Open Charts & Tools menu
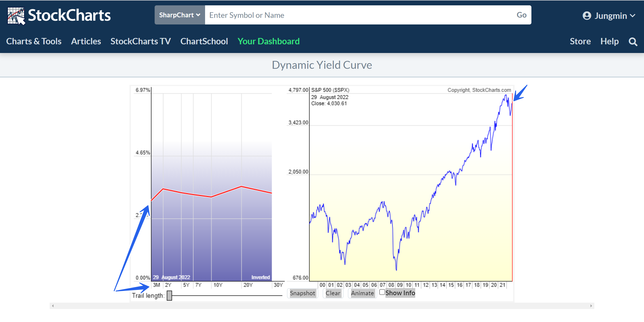644x322 pixels. (34, 41)
